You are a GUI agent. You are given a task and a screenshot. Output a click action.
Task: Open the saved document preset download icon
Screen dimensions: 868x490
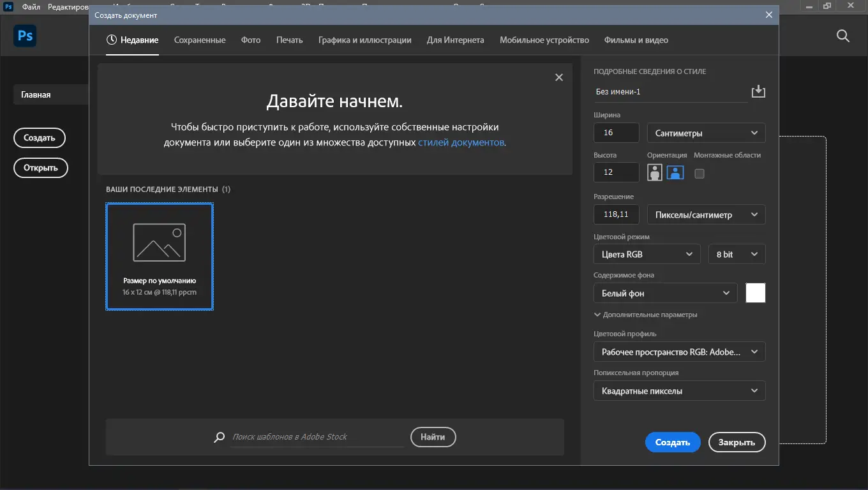(x=758, y=91)
